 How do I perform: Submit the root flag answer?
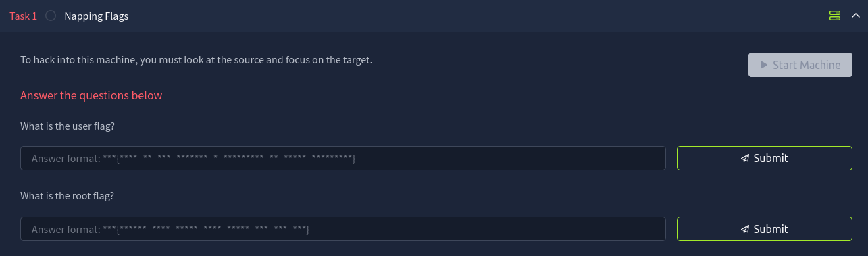[x=765, y=229]
